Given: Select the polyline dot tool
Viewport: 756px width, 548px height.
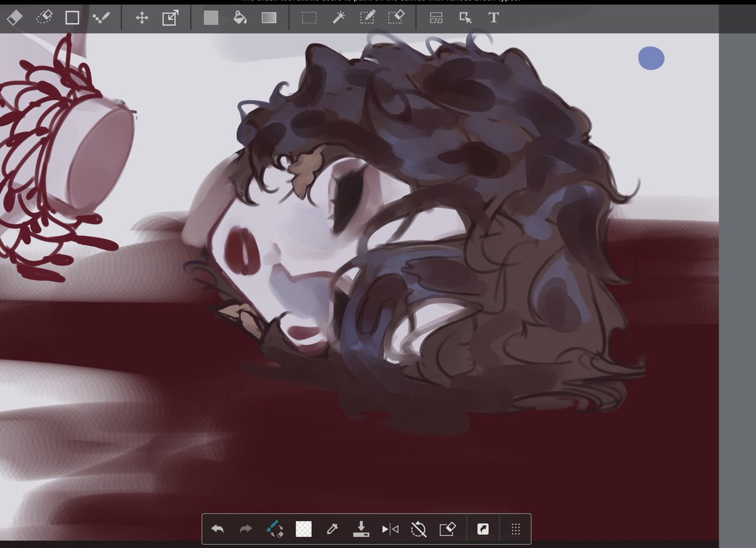Looking at the screenshot, I should 101,18.
